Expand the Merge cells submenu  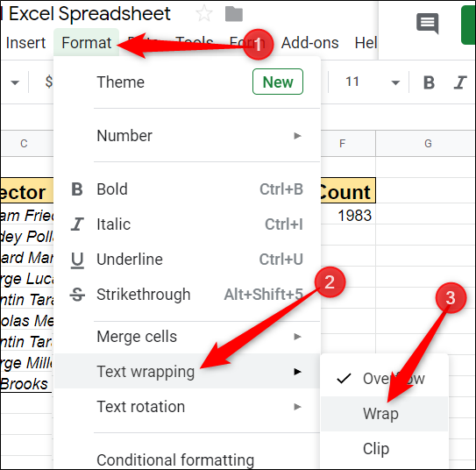[188, 337]
